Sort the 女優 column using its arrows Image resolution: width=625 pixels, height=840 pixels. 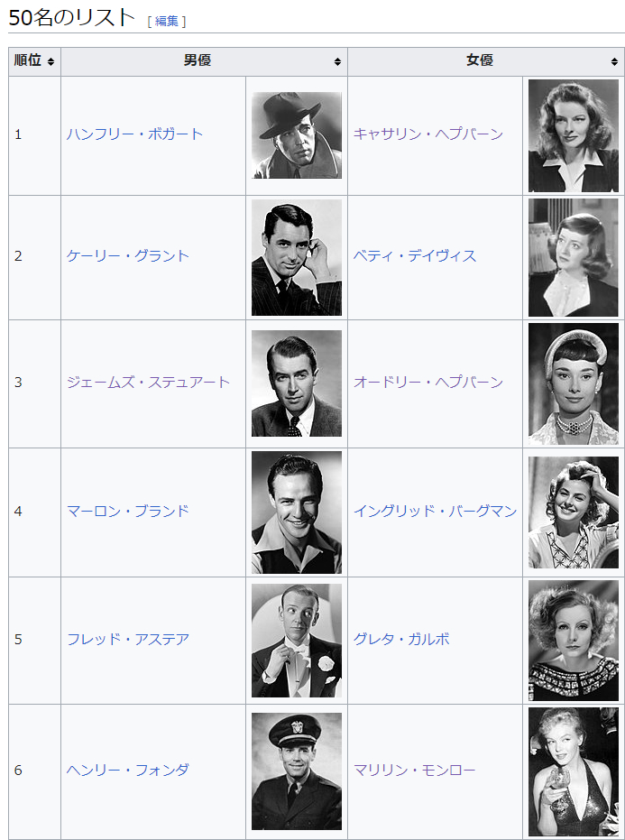[x=614, y=61]
